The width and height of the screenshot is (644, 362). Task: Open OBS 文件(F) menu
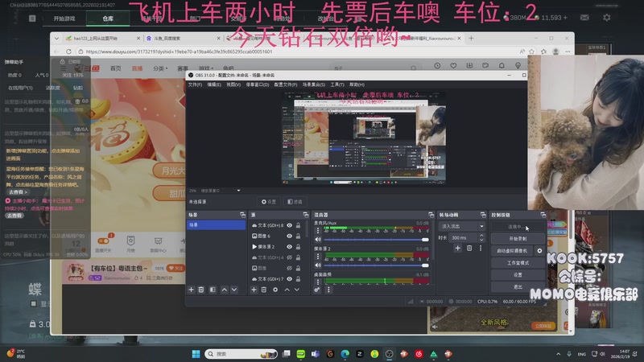[x=195, y=84]
